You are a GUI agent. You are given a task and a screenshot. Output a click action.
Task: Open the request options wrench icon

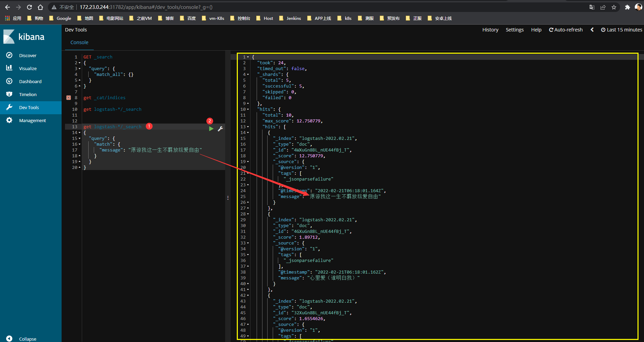coord(220,129)
